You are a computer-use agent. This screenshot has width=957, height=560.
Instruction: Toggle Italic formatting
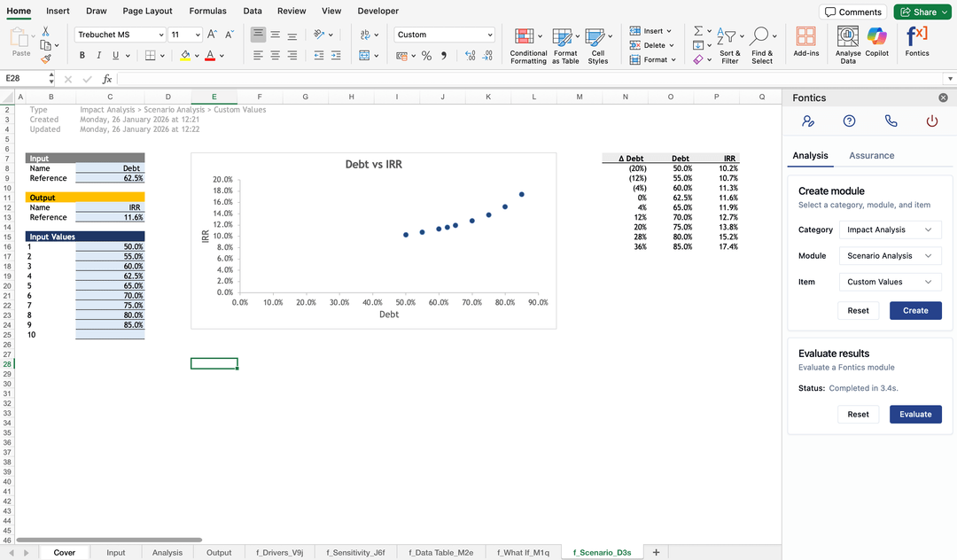point(99,56)
